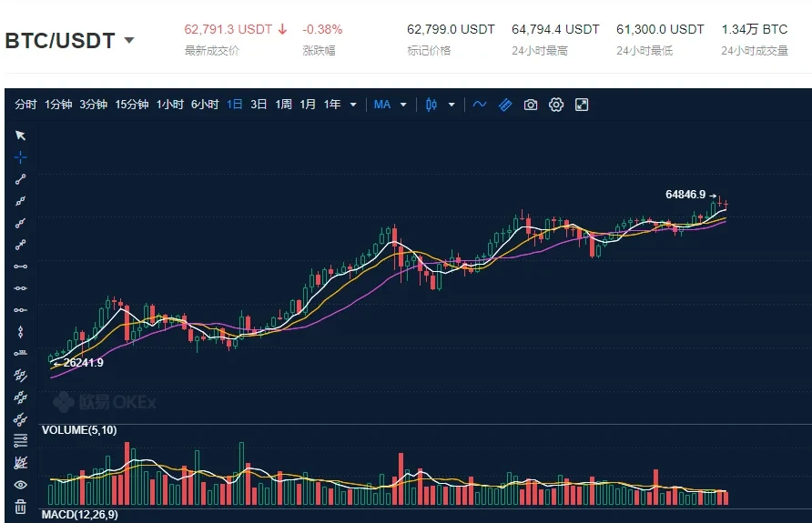Image resolution: width=812 pixels, height=523 pixels.
Task: Switch to the 1小时 interval
Action: click(x=169, y=105)
